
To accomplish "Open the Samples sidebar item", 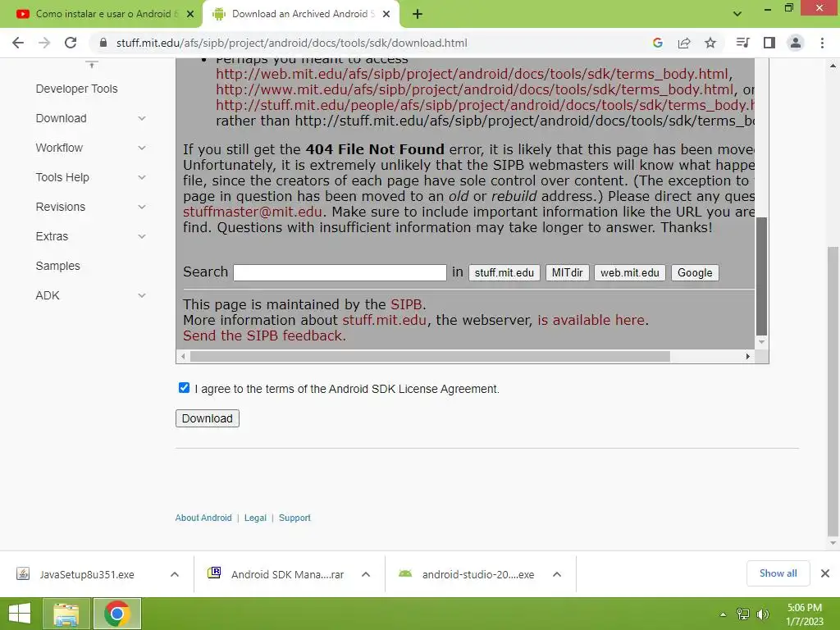I will click(x=58, y=266).
